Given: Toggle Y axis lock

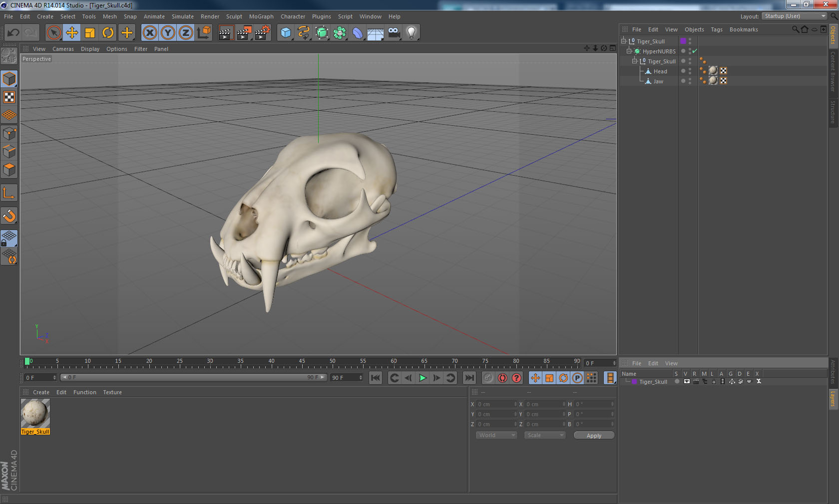Looking at the screenshot, I should (x=168, y=33).
